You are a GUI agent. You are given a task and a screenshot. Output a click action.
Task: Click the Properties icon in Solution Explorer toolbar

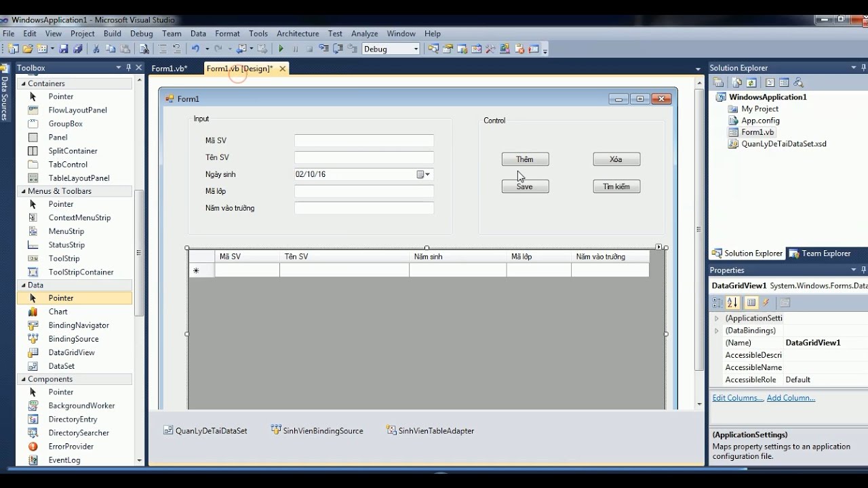pos(719,83)
